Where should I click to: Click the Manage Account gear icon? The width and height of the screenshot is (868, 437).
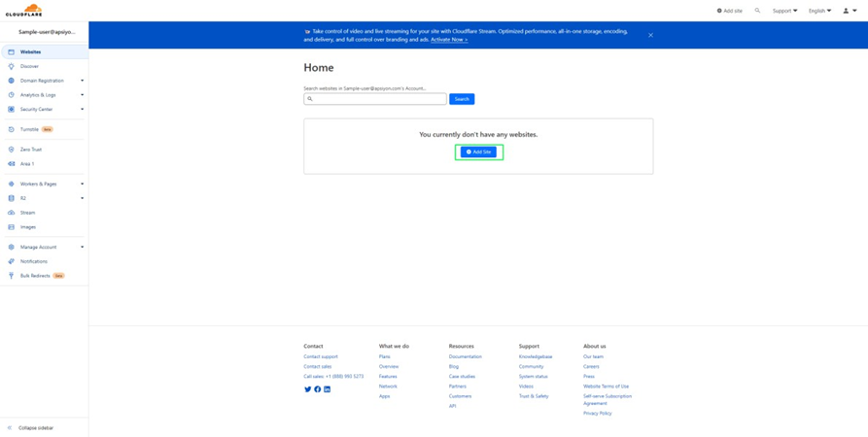(11, 248)
